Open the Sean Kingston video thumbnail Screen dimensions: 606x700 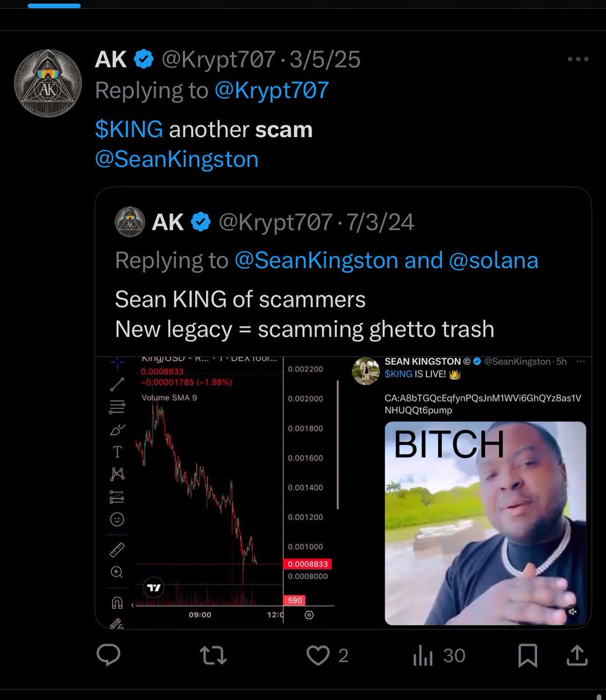tap(485, 523)
